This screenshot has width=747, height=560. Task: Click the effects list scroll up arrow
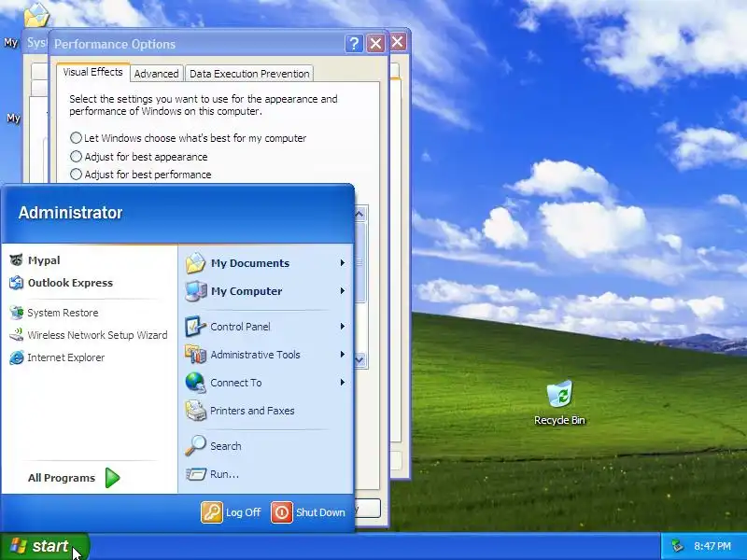[x=360, y=214]
